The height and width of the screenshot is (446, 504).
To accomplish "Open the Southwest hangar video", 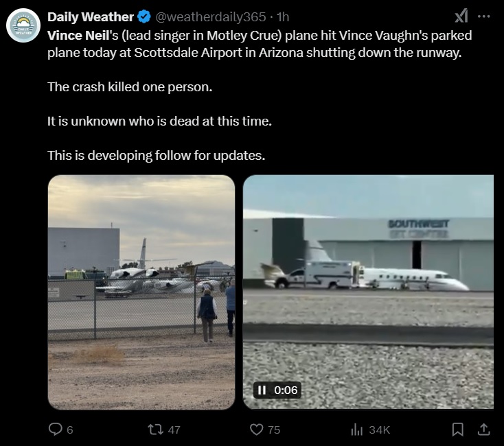I will click(x=368, y=292).
